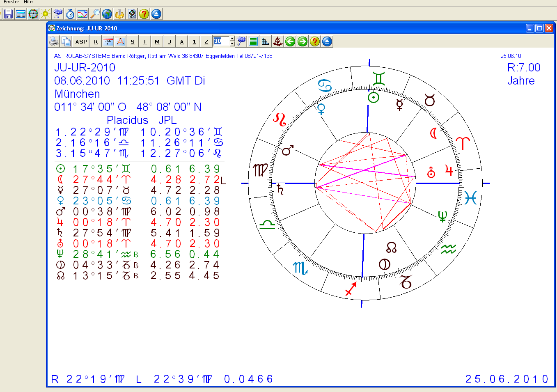Click the J button in drawing toolbar
Image resolution: width=557 pixels, height=392 pixels.
[x=170, y=41]
